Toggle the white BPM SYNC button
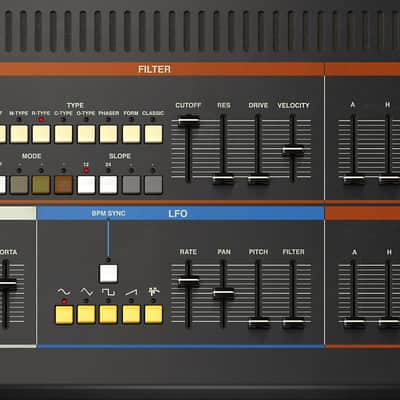Viewport: 400px width, 400px height. [108, 274]
